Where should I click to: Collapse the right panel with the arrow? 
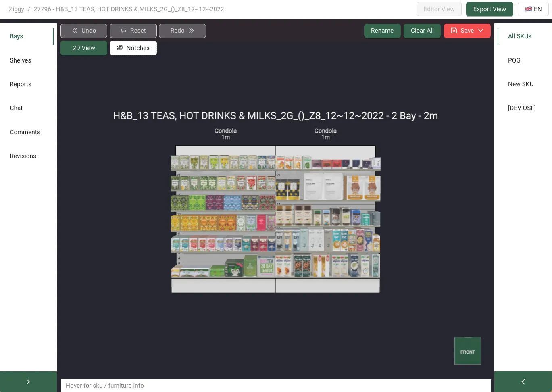click(523, 382)
